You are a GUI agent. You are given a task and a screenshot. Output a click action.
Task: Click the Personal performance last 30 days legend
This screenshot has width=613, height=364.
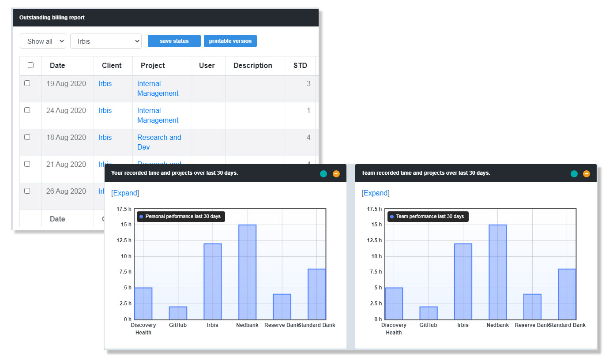coord(181,217)
